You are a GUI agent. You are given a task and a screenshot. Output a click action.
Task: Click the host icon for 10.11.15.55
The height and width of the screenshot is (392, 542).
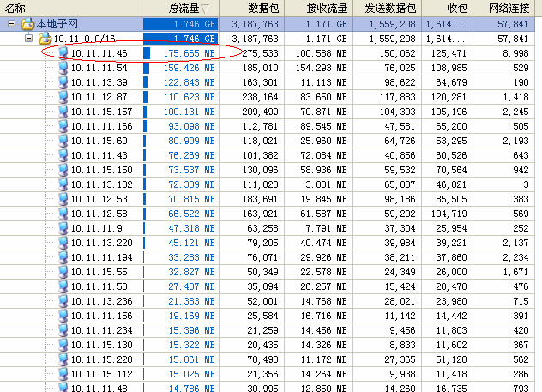[63, 272]
